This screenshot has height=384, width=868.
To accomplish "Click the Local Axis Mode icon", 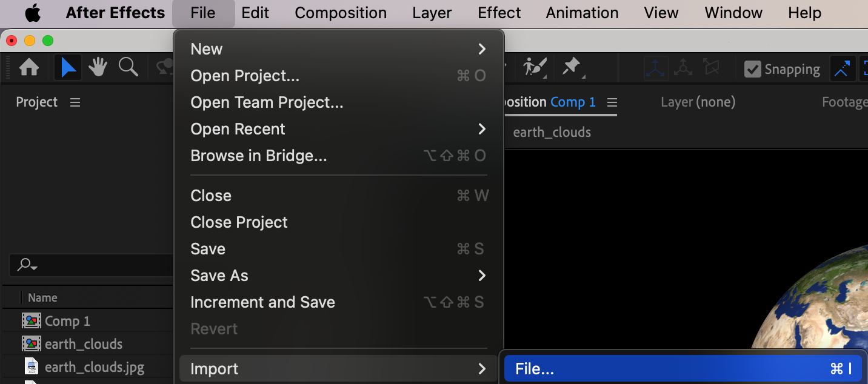I will [x=656, y=68].
